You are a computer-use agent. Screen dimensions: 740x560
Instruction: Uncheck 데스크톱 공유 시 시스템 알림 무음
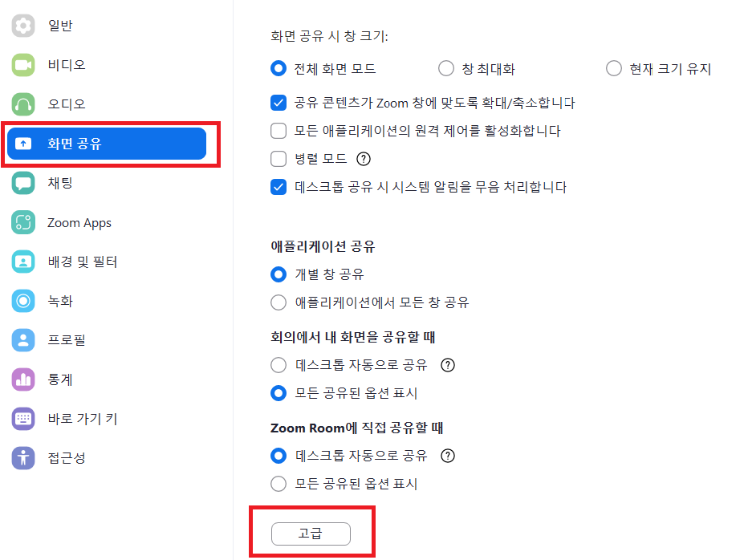pos(279,187)
